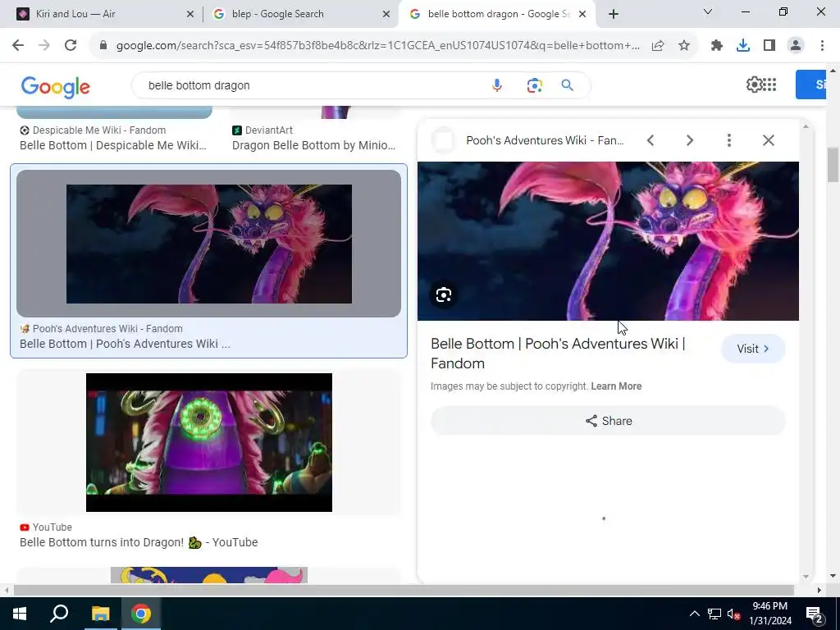Close the Kiri and Lou tab

(x=190, y=15)
